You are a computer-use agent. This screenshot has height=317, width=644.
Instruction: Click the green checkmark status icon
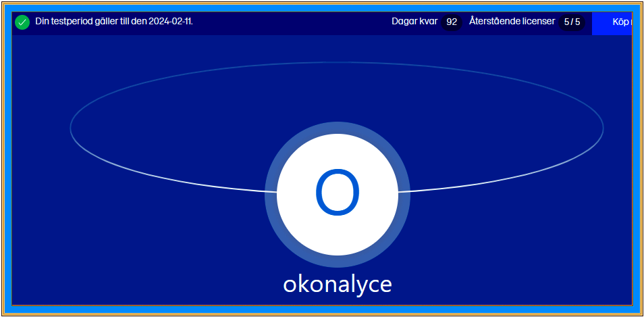(22, 22)
